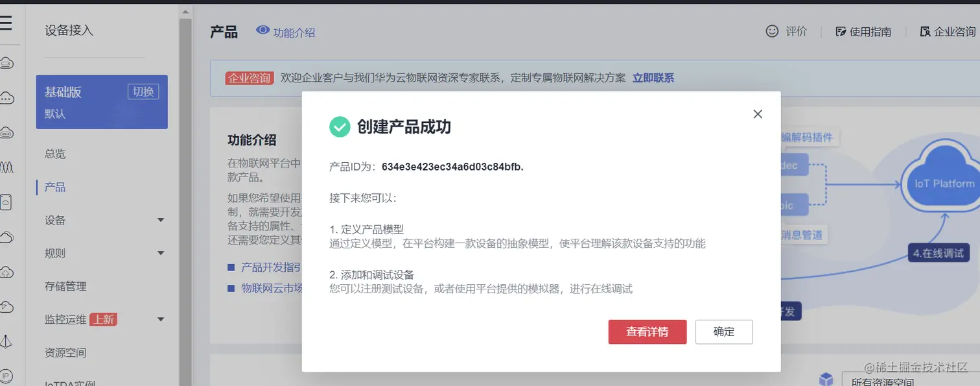The width and height of the screenshot is (980, 386).
Task: Click the smiley face 评价 icon
Action: [772, 30]
